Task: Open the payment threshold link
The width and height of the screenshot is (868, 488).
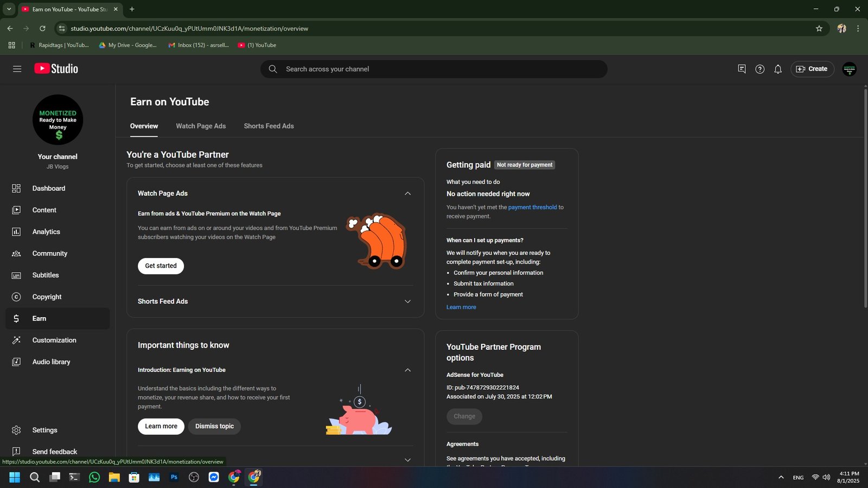Action: (532, 207)
